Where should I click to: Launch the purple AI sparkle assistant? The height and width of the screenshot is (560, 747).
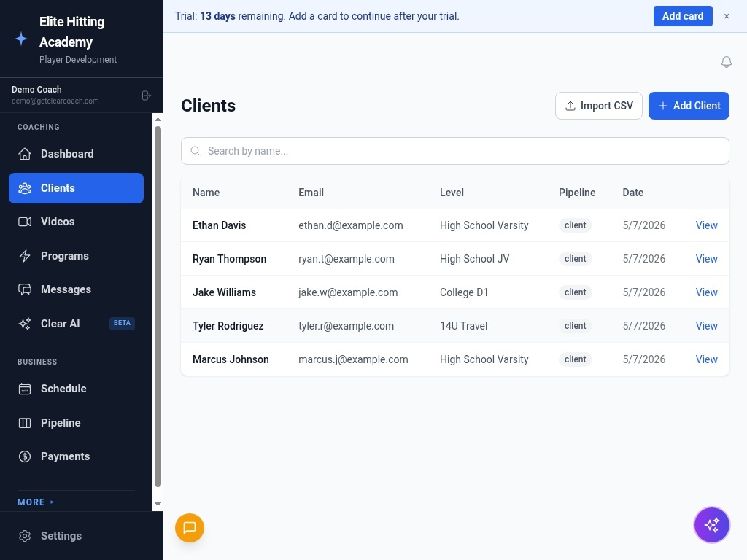click(712, 525)
